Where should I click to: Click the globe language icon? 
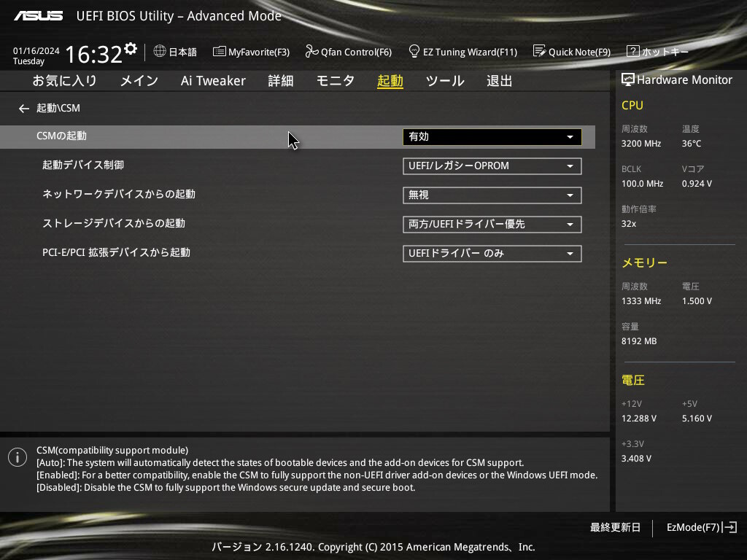click(160, 51)
